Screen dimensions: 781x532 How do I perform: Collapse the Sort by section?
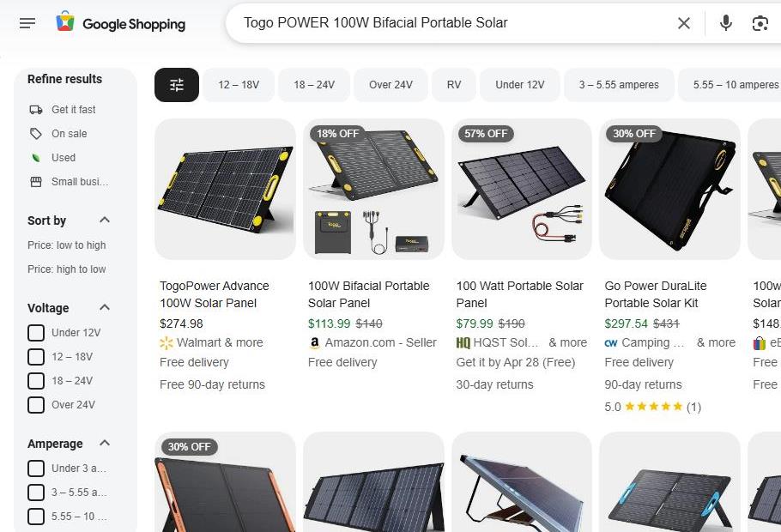pos(105,221)
